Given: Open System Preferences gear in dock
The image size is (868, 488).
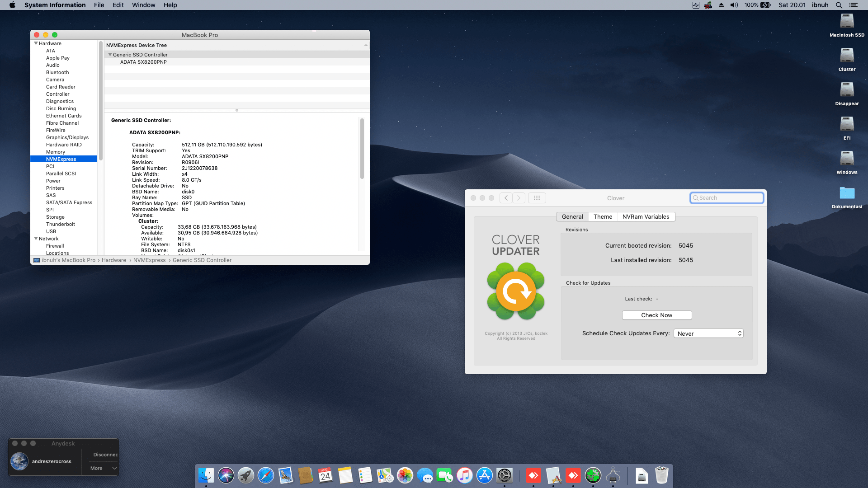Looking at the screenshot, I should click(x=505, y=475).
